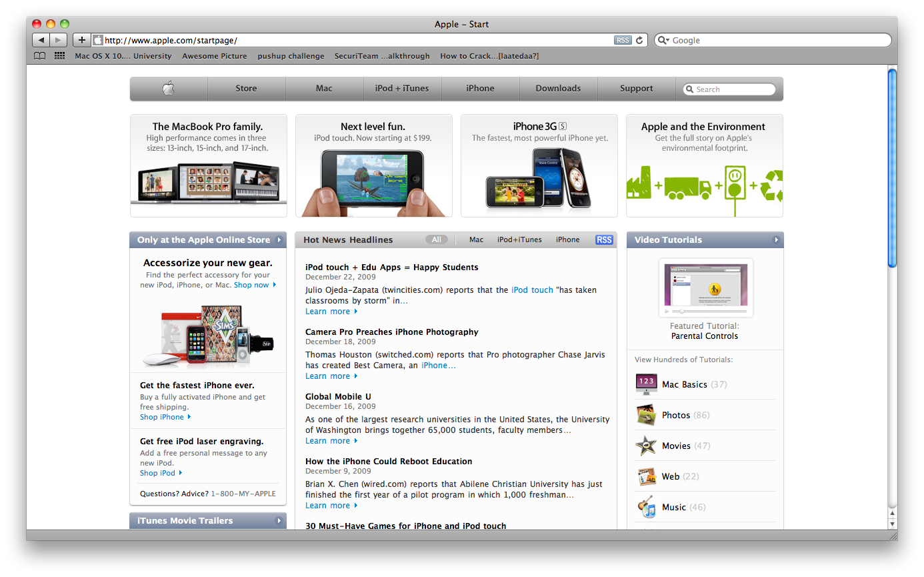Viewport: 924px width, 577px height.
Task: Learn more about Global Mobile U
Action: pyautogui.click(x=327, y=441)
